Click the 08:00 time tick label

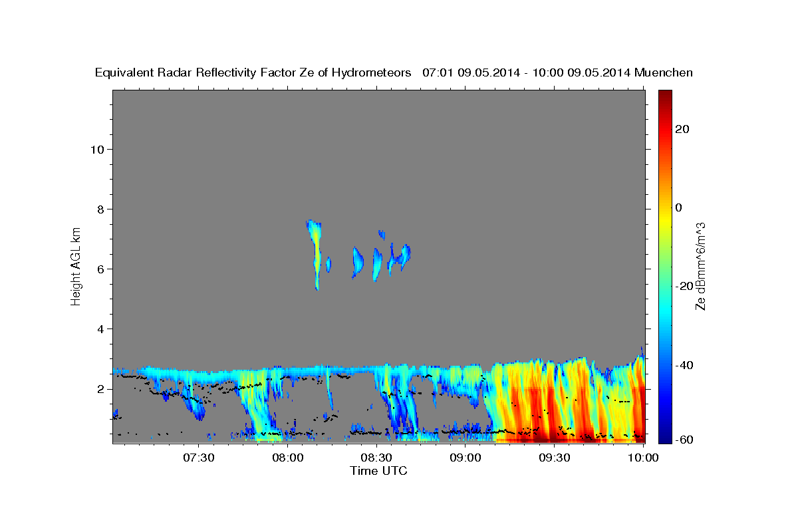288,458
